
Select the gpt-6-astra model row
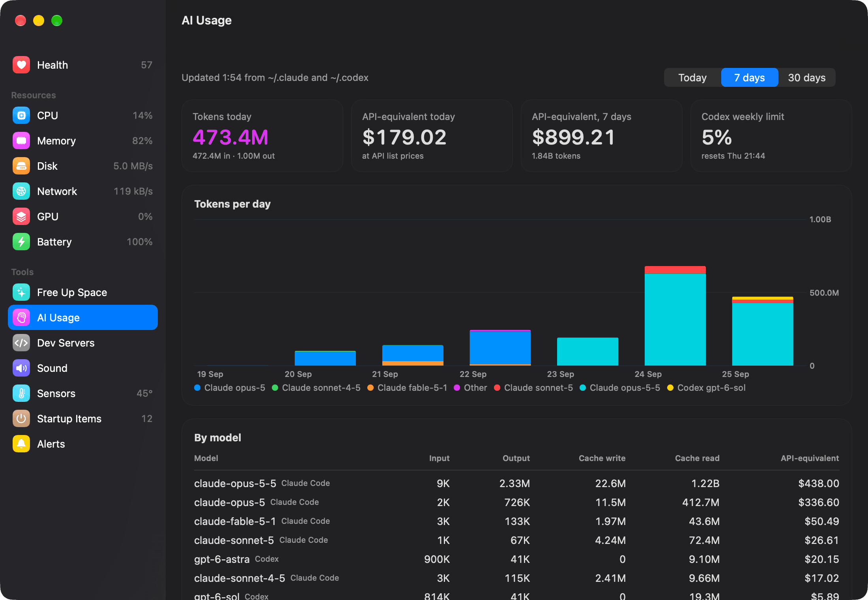tap(516, 559)
